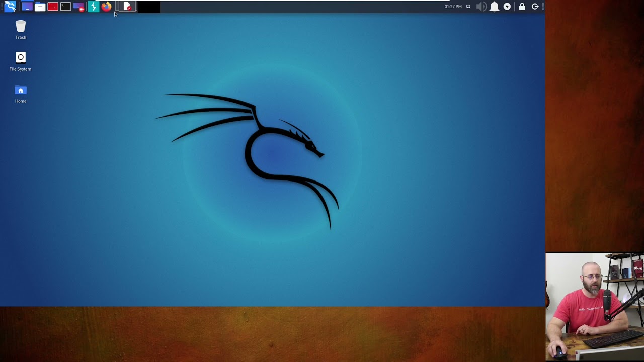
Task: Open the Kali applications menu
Action: 10,7
